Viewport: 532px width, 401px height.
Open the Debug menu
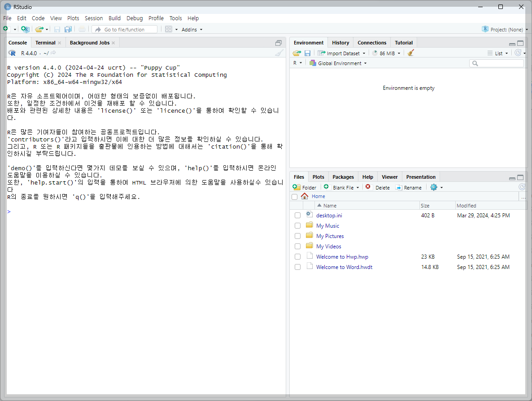coord(135,18)
